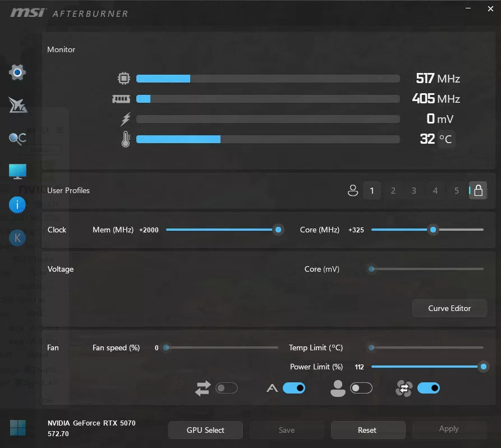Viewport: 501px width, 448px height.
Task: Toggle the °C temperature unit
Action: (446, 139)
